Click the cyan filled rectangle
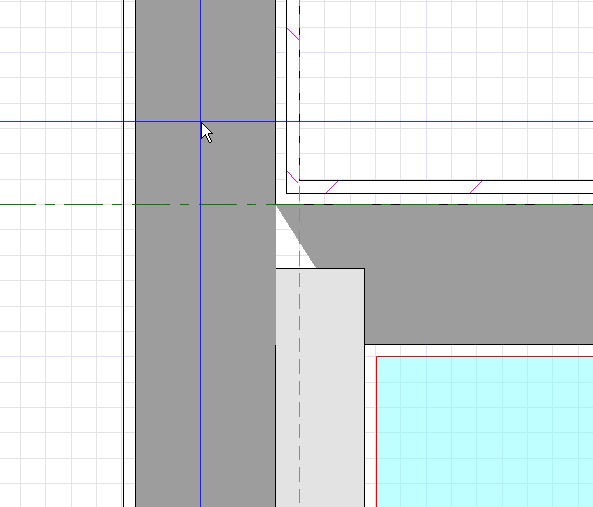Screen dimensions: 593x507 485,432
